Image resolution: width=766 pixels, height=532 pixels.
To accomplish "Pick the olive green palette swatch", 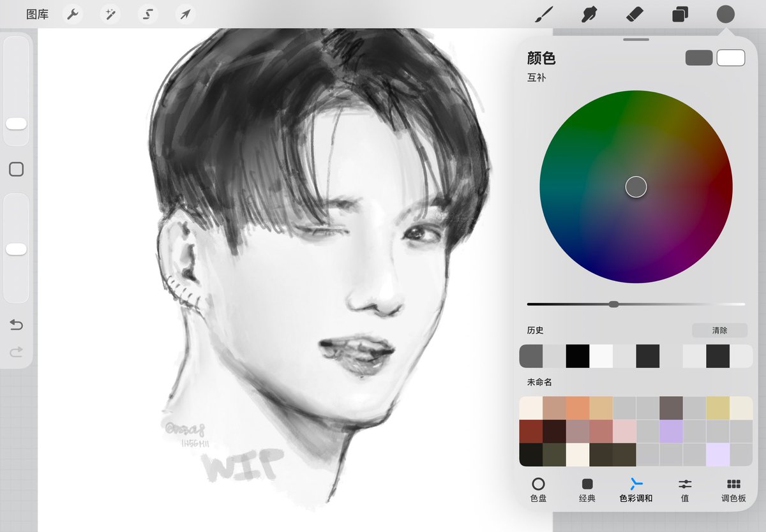I will (554, 454).
